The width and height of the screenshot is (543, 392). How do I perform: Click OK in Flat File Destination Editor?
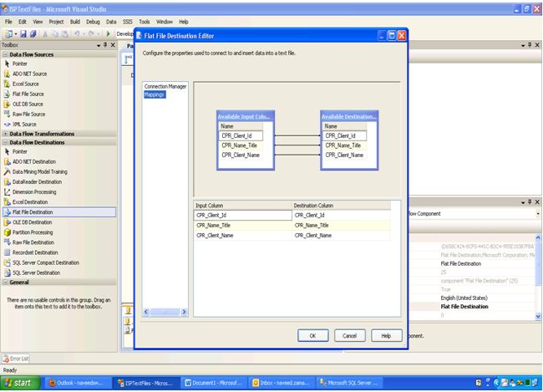click(x=312, y=335)
